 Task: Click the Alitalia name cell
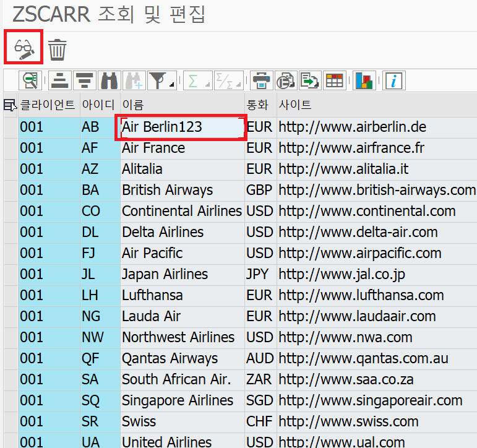(x=183, y=169)
